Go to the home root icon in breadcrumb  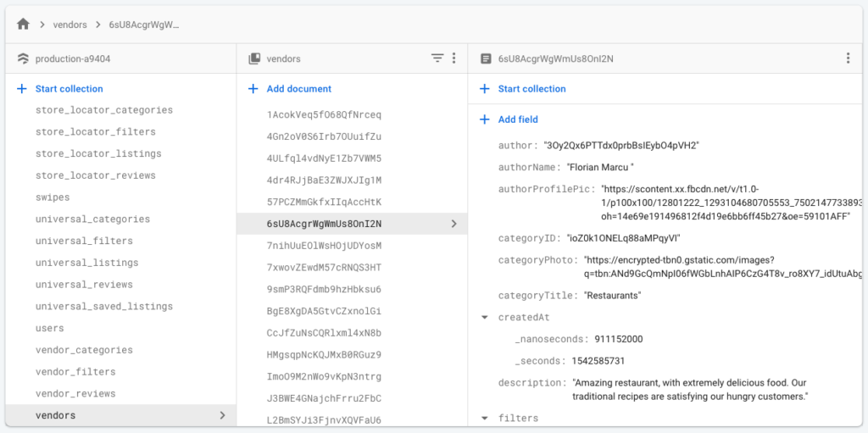23,25
